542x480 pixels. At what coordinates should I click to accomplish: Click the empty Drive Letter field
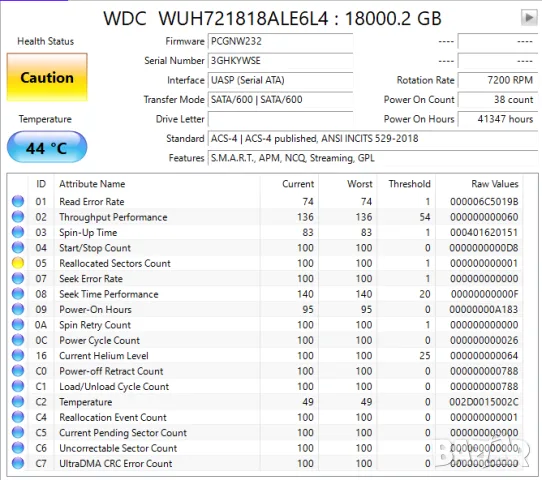(x=280, y=119)
